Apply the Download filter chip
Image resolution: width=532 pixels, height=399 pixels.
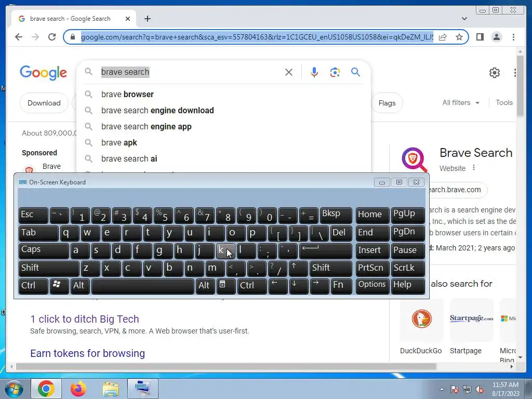coord(44,103)
